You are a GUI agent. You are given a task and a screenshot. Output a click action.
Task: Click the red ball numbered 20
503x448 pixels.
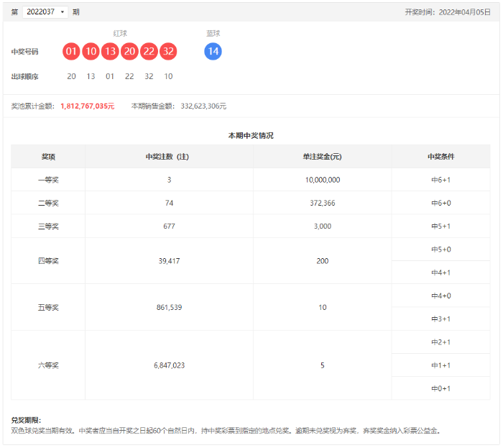129,52
